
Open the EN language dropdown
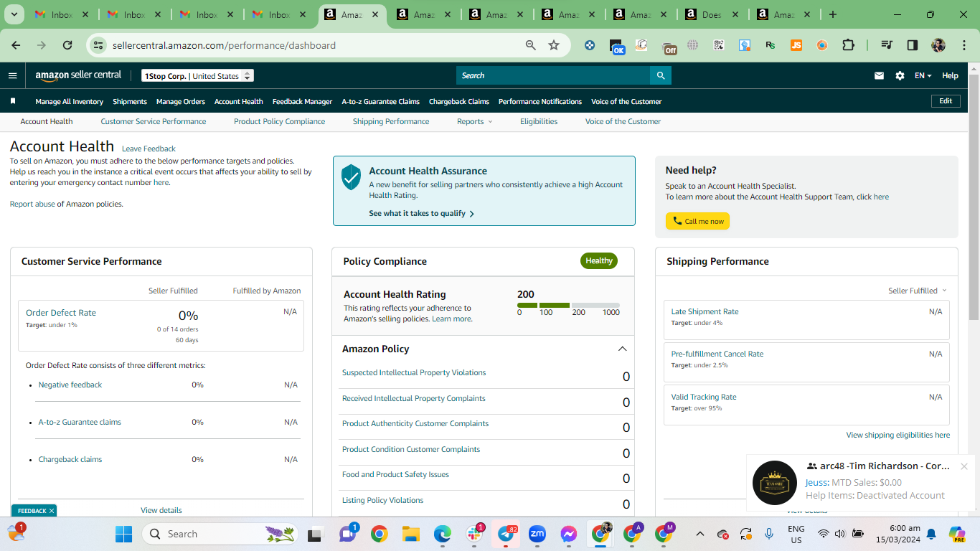(923, 75)
